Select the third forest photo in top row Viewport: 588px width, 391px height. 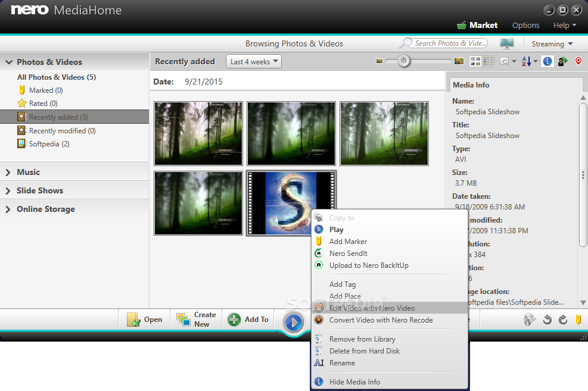tap(384, 133)
